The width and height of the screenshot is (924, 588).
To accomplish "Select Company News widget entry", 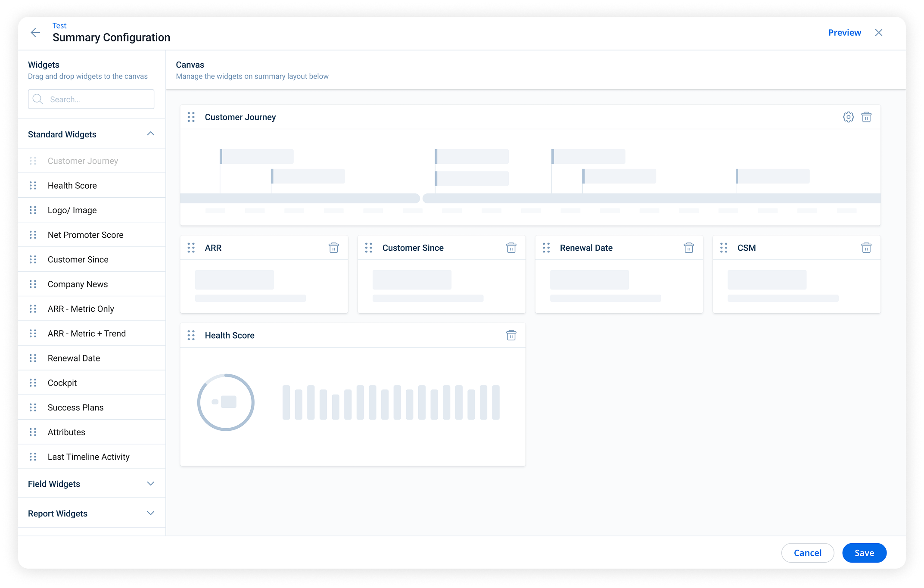I will 92,284.
